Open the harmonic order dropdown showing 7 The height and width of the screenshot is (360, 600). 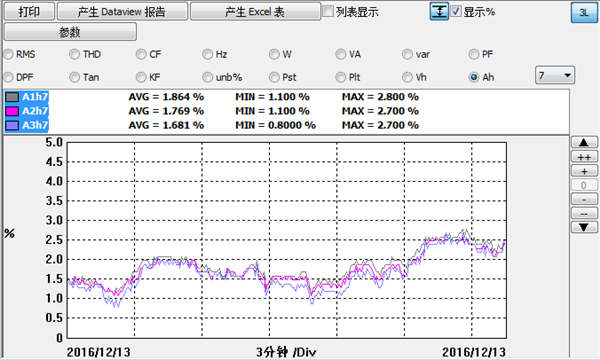pos(554,75)
